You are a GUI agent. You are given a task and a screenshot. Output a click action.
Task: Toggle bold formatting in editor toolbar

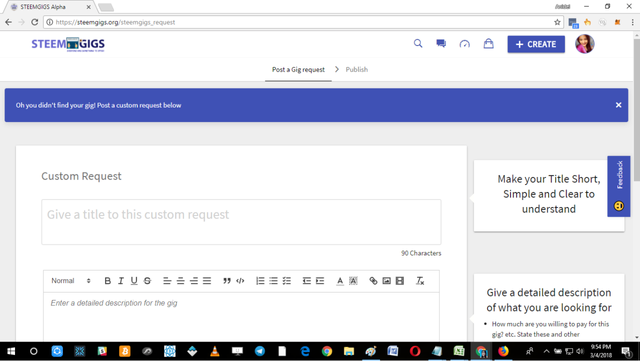coord(108,281)
